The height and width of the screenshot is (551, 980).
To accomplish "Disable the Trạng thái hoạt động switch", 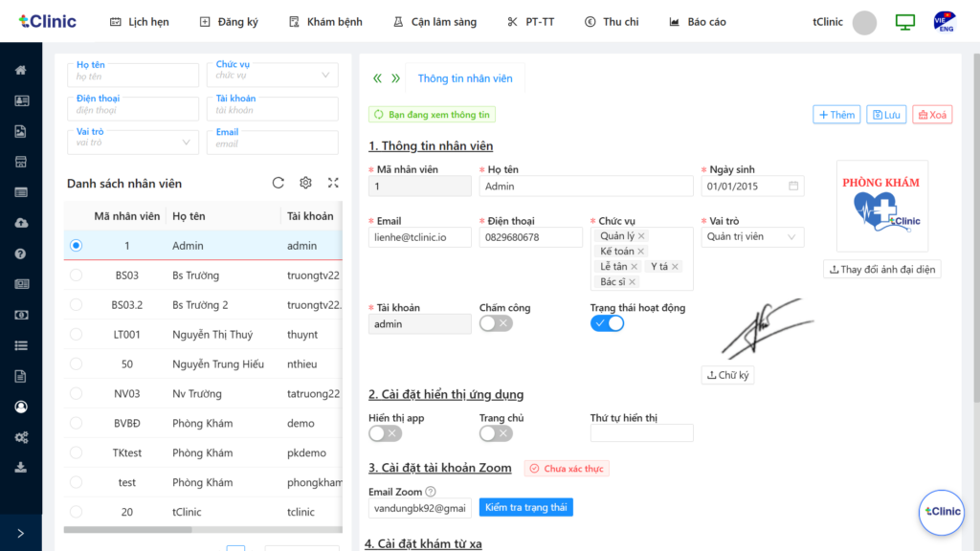I will 607,323.
